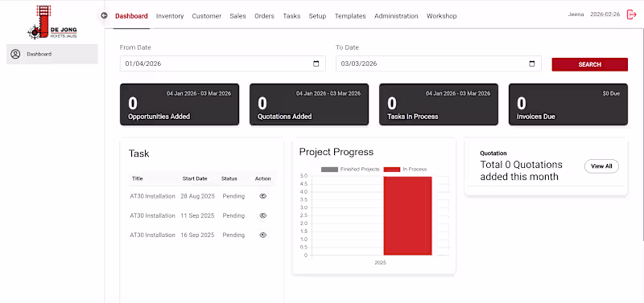Click AT30 Installation title in 11 Sep row

tap(152, 215)
